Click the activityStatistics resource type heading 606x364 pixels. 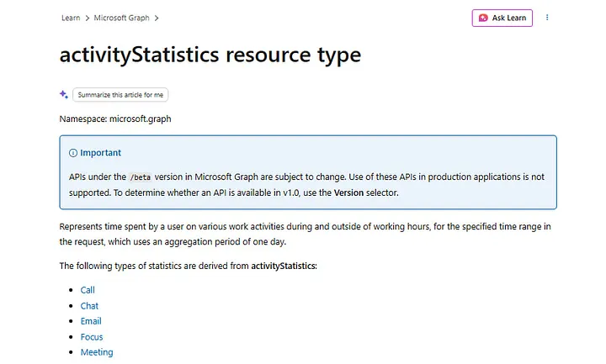pos(210,55)
